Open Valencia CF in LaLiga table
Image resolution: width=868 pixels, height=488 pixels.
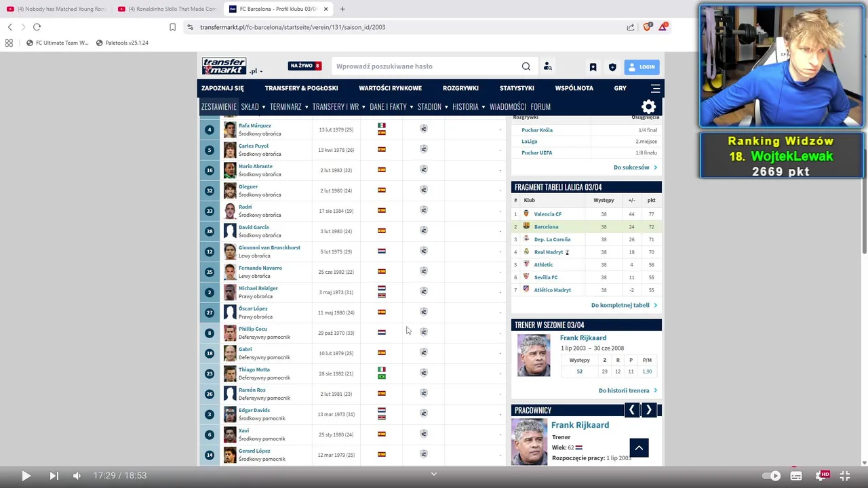point(548,214)
